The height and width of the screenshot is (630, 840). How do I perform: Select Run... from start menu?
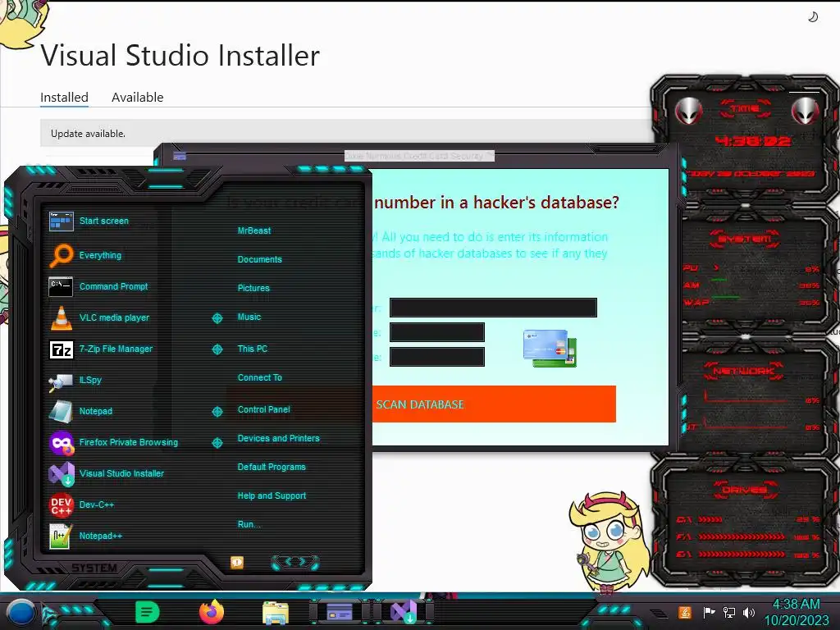[249, 524]
